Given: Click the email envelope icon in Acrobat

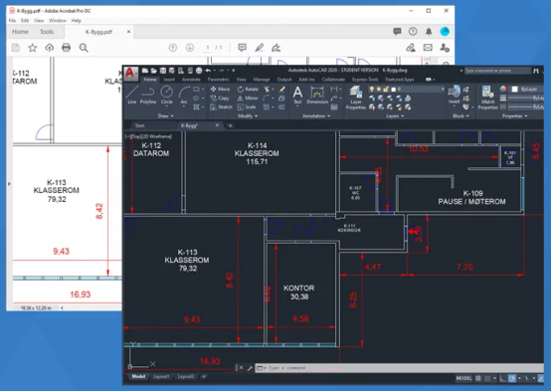Looking at the screenshot, I should pyautogui.click(x=428, y=48).
